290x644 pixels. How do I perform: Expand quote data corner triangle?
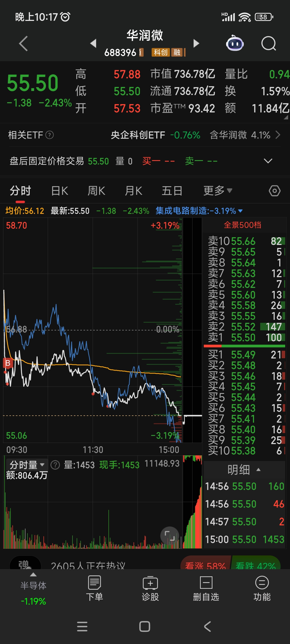coord(286,117)
